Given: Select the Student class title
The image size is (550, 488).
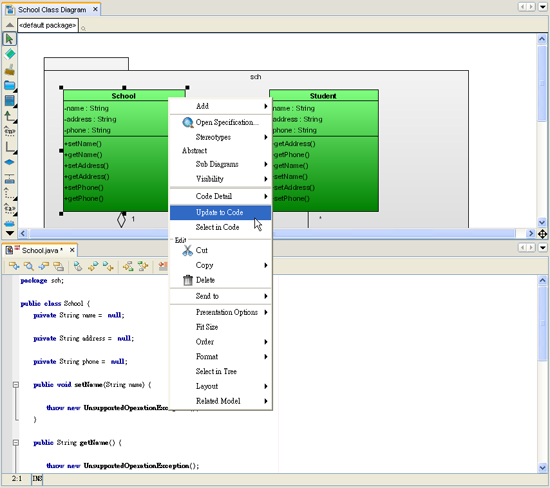Looking at the screenshot, I should 323,96.
